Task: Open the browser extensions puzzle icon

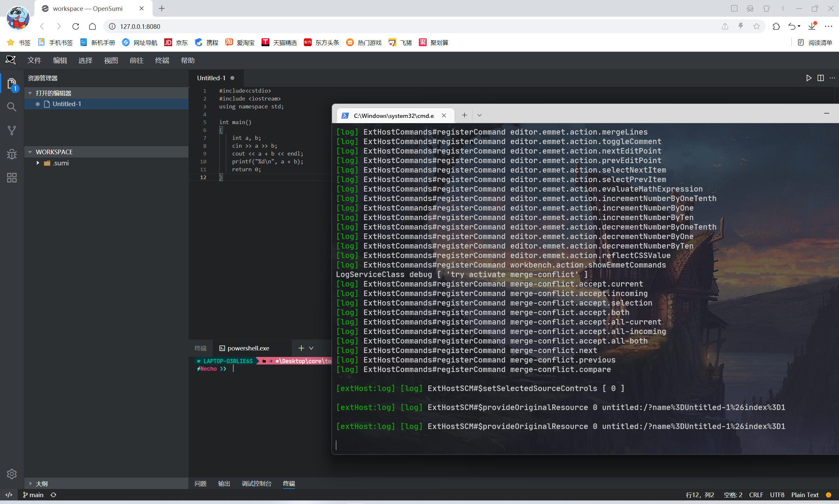Action: point(776,26)
